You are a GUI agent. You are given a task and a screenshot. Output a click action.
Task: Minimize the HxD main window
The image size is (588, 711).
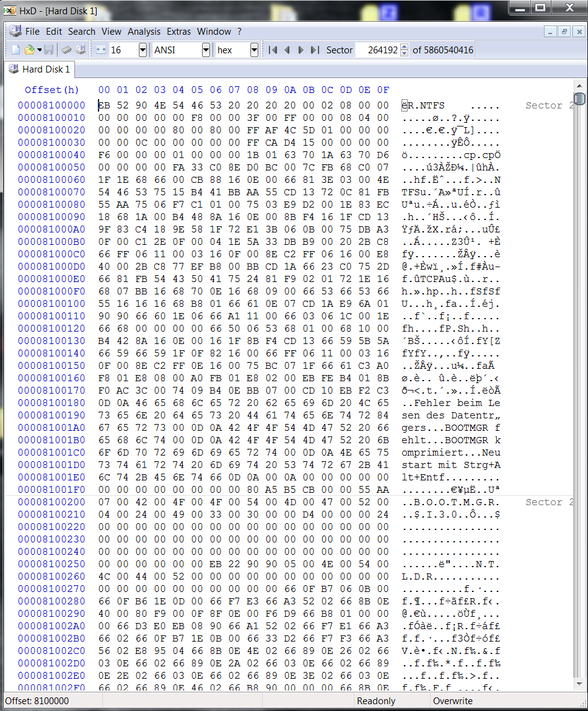coord(520,7)
